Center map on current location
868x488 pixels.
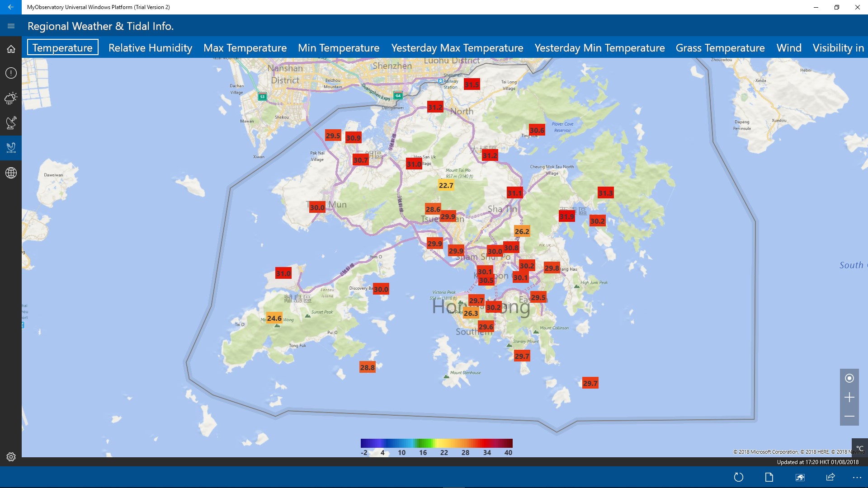(x=849, y=378)
